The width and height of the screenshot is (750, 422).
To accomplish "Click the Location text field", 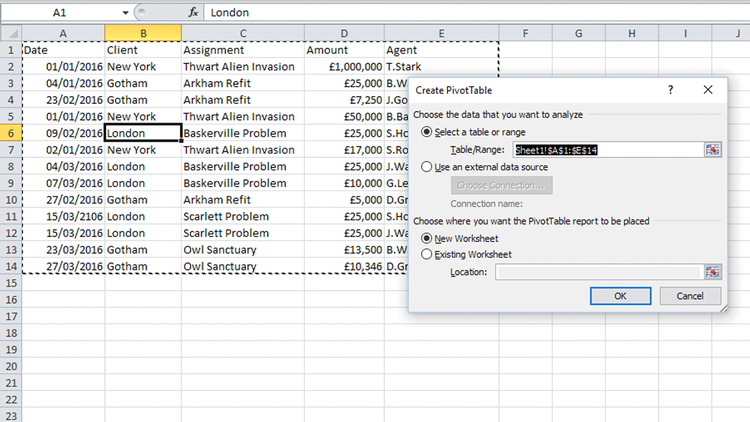I will coord(598,271).
